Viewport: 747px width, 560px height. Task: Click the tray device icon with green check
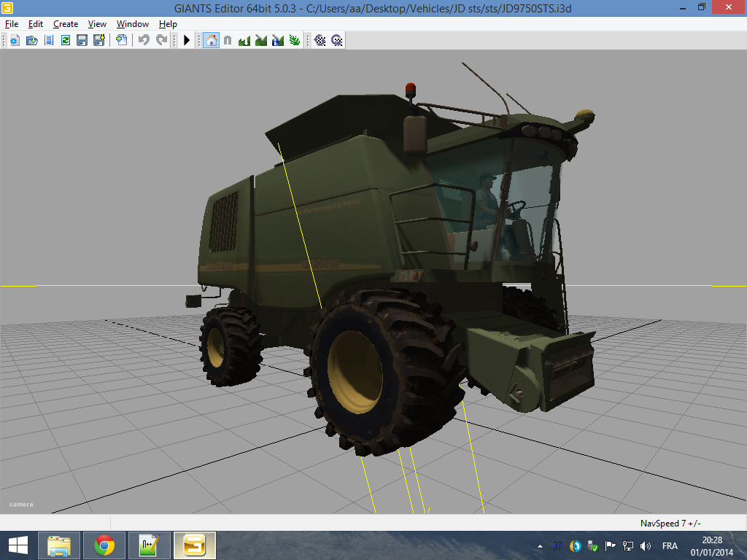tap(592, 546)
